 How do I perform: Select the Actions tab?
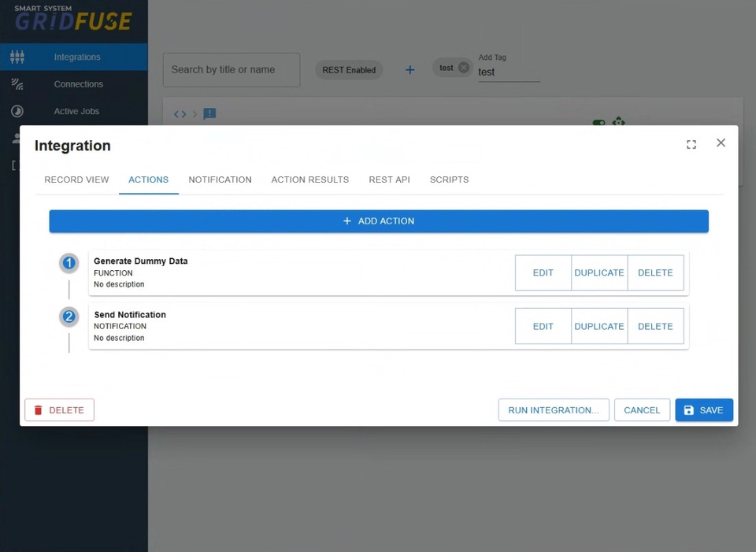click(x=149, y=180)
